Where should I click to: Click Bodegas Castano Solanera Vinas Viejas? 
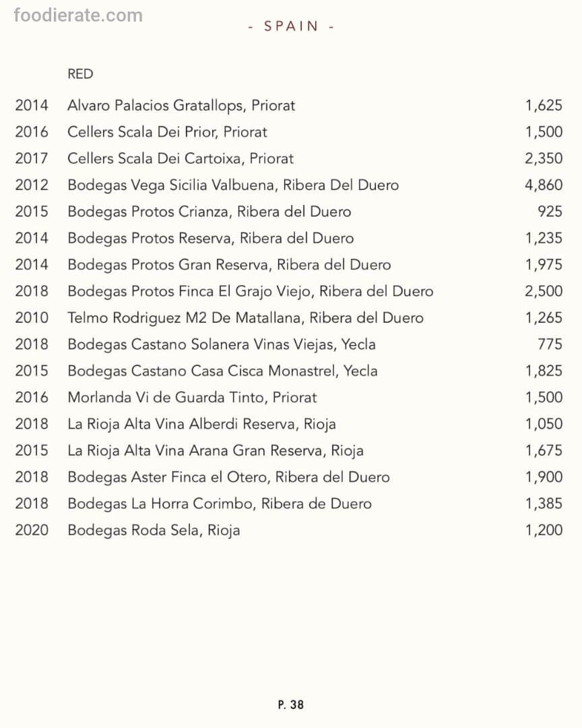click(222, 344)
